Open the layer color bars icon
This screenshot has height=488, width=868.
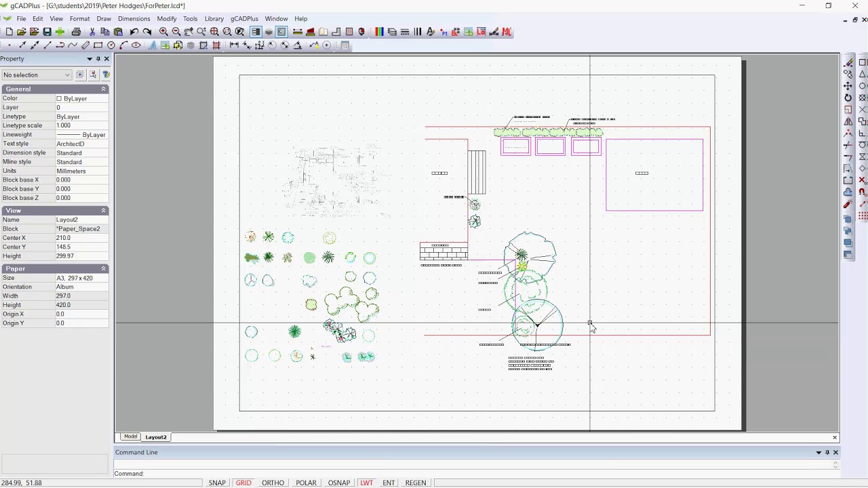pos(379,32)
